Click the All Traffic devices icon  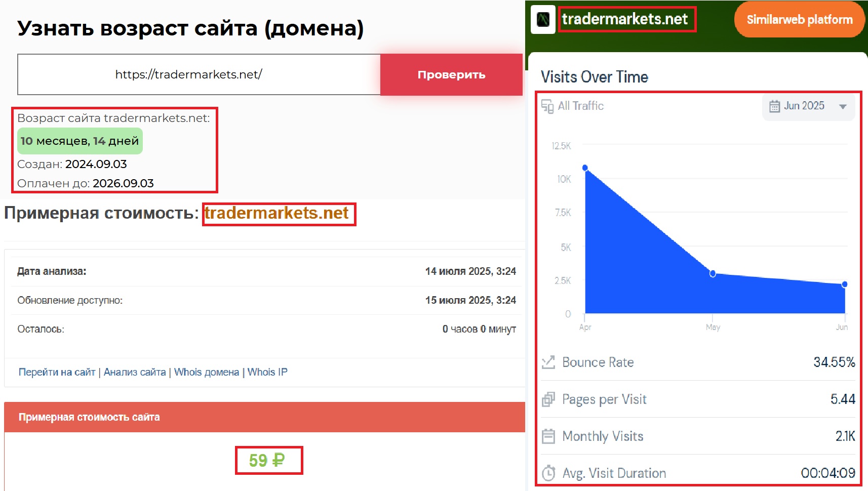click(547, 106)
